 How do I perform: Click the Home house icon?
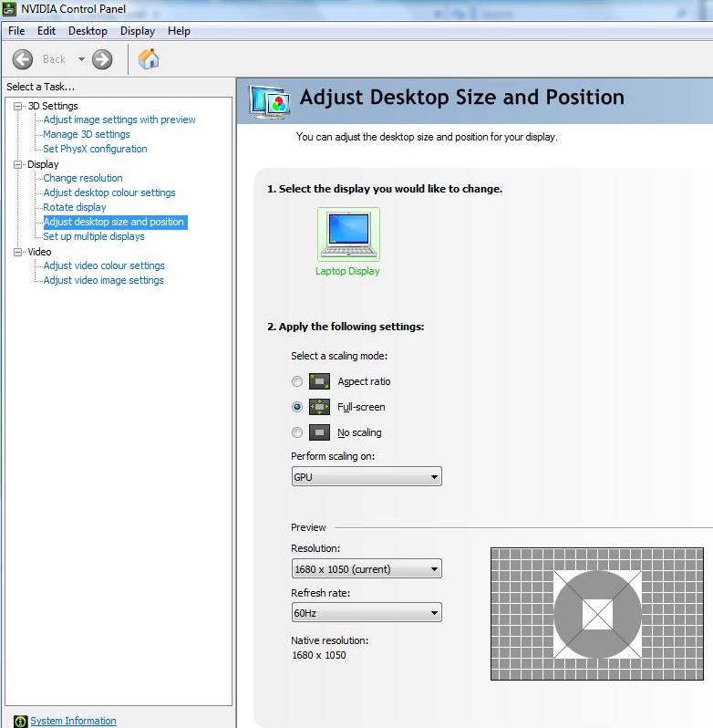coord(149,59)
